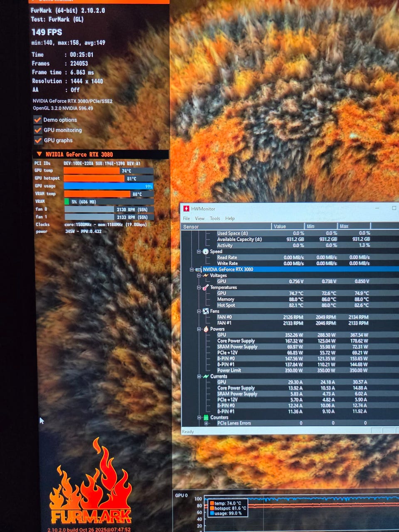The height and width of the screenshot is (532, 399).
Task: Click the mouse-independent orange temp legend square in graph
Action: point(212,503)
